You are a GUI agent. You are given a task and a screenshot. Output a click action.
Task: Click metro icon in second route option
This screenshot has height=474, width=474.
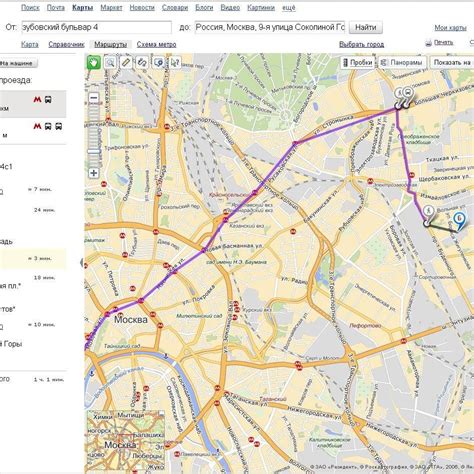tap(37, 126)
